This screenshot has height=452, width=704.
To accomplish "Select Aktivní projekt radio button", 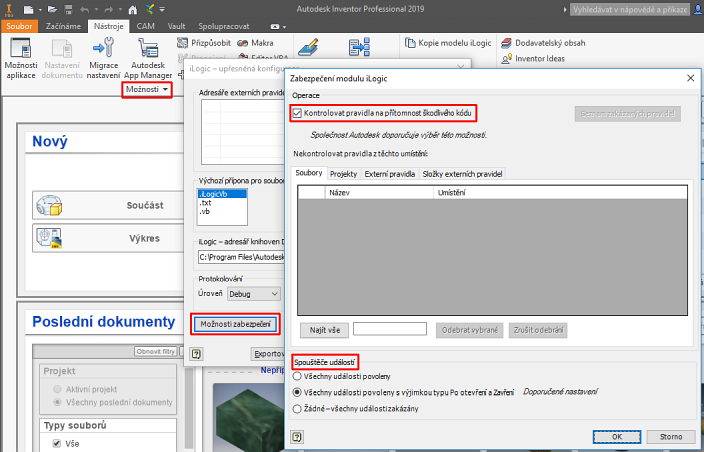I will tap(57, 389).
